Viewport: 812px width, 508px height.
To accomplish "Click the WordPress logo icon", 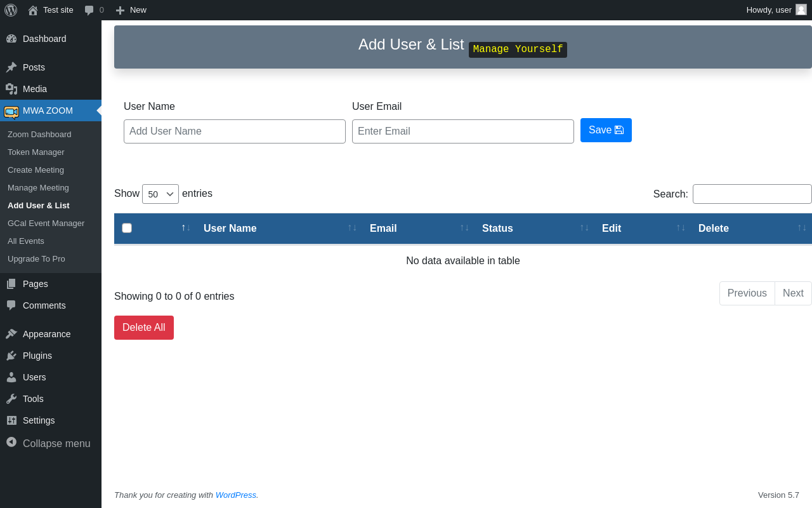I will pyautogui.click(x=11, y=10).
